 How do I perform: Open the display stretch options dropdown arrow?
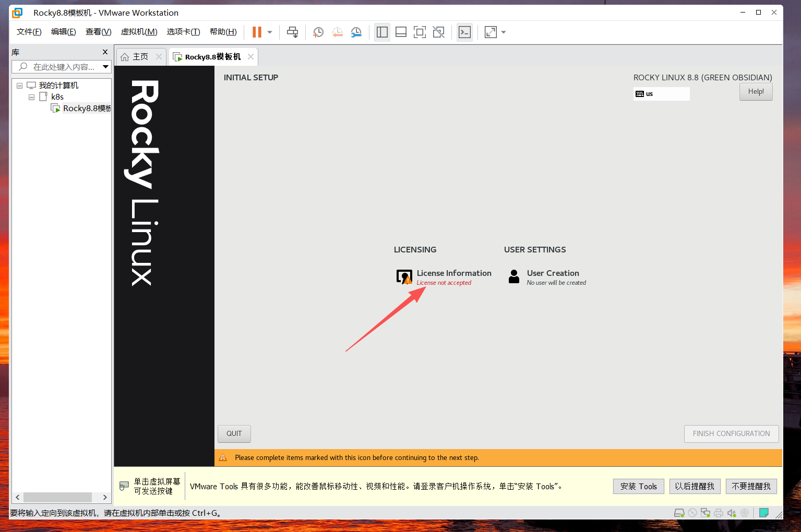[504, 32]
